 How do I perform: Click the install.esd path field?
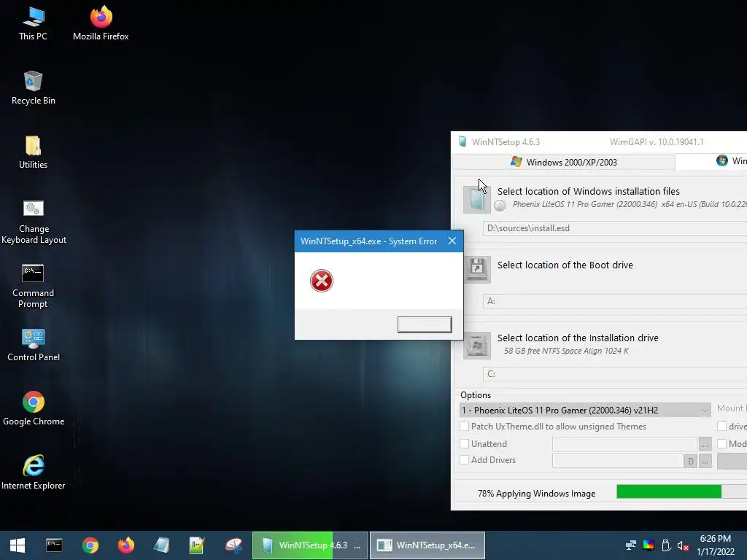tap(614, 228)
